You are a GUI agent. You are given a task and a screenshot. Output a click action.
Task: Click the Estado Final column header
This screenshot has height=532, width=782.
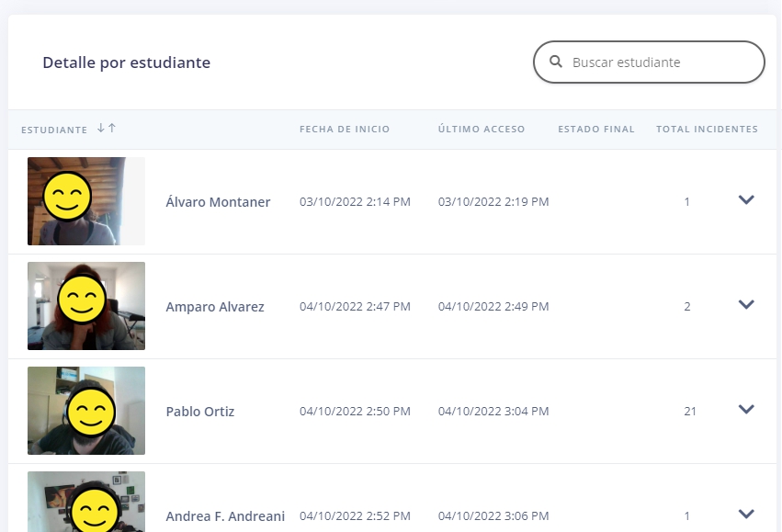[x=596, y=130]
